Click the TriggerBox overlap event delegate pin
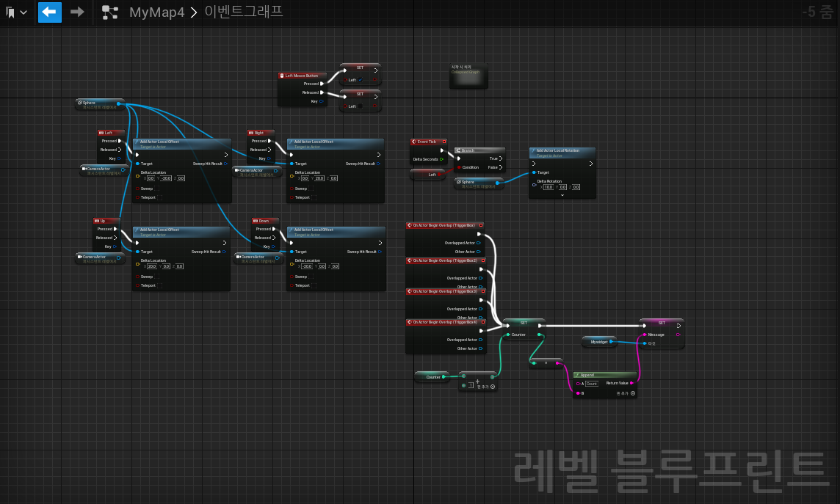840x504 pixels. 481,225
